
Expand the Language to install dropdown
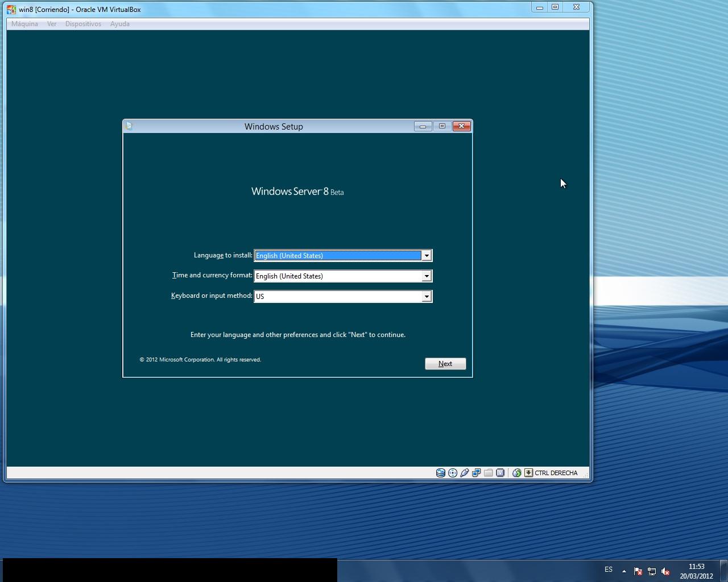point(426,256)
